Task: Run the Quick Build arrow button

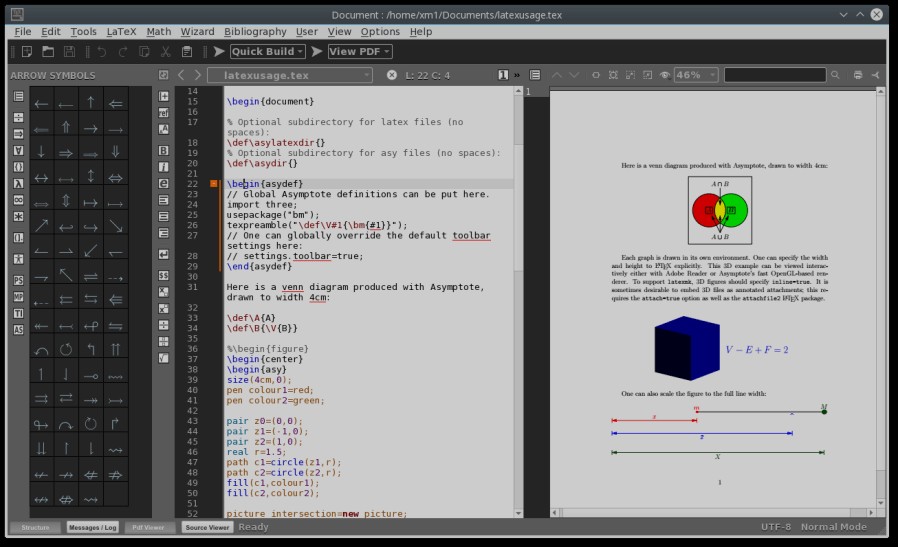Action: (x=218, y=51)
